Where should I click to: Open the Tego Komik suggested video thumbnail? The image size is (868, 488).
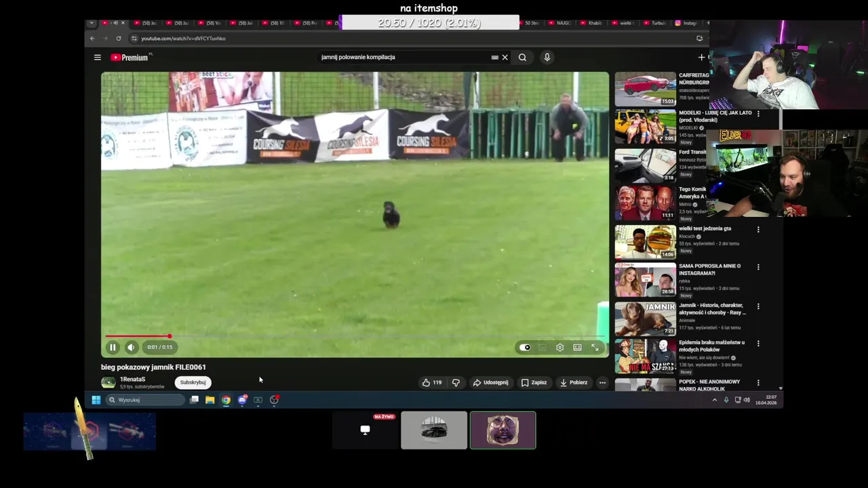coord(645,203)
